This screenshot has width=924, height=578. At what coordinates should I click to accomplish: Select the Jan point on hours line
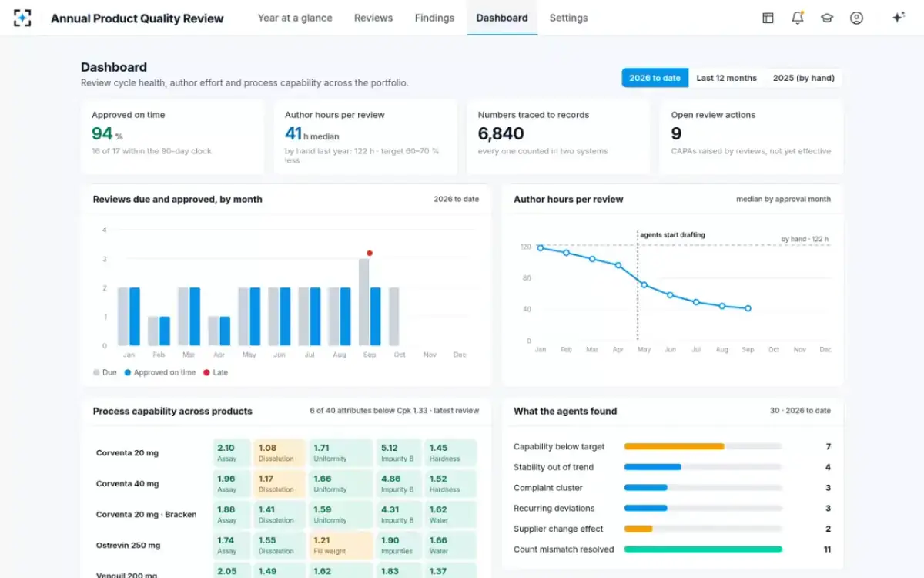(x=541, y=248)
